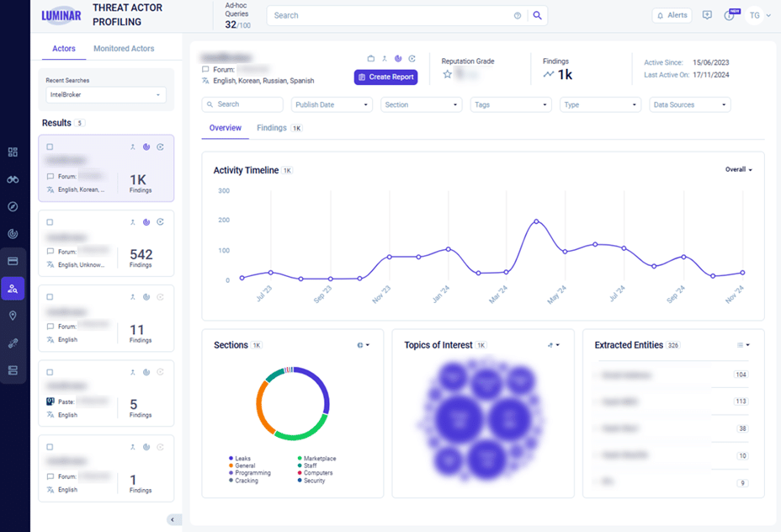This screenshot has height=532, width=781.
Task: Open the Recent Searches IntelBroker dropdown
Action: pyautogui.click(x=105, y=95)
